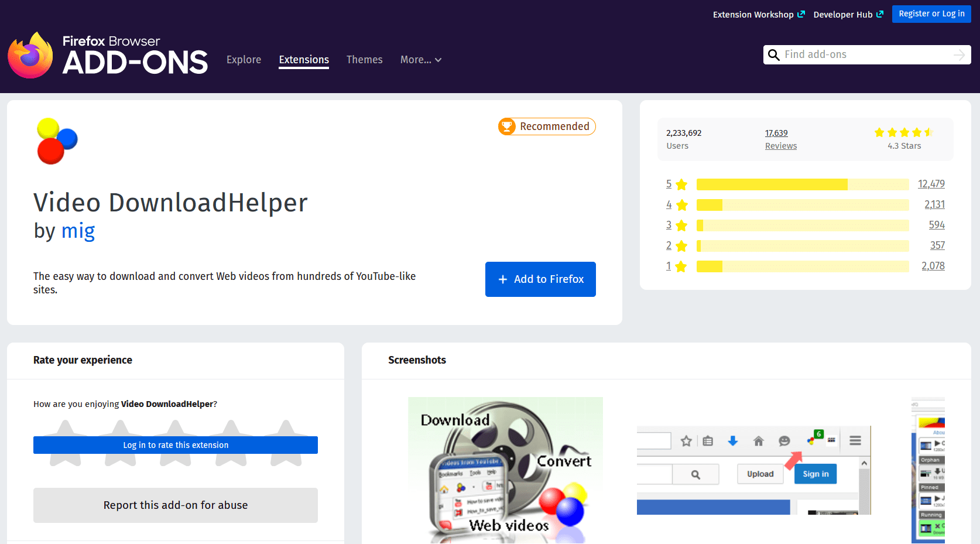980x544 pixels.
Task: Open the Themes section
Action: click(364, 60)
